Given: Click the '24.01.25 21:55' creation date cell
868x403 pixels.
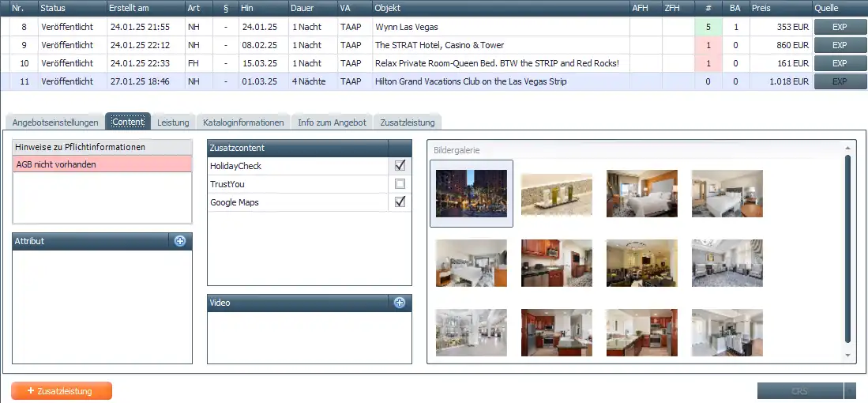Looking at the screenshot, I should (146, 27).
